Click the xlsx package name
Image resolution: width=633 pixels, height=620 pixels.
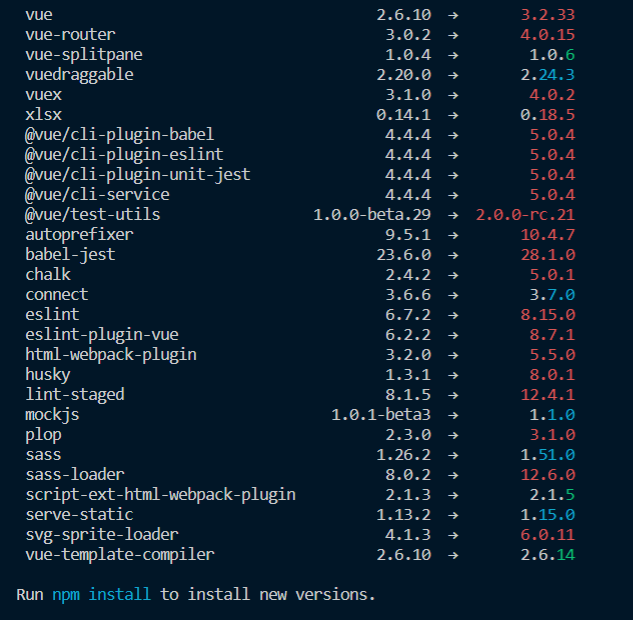click(x=43, y=114)
